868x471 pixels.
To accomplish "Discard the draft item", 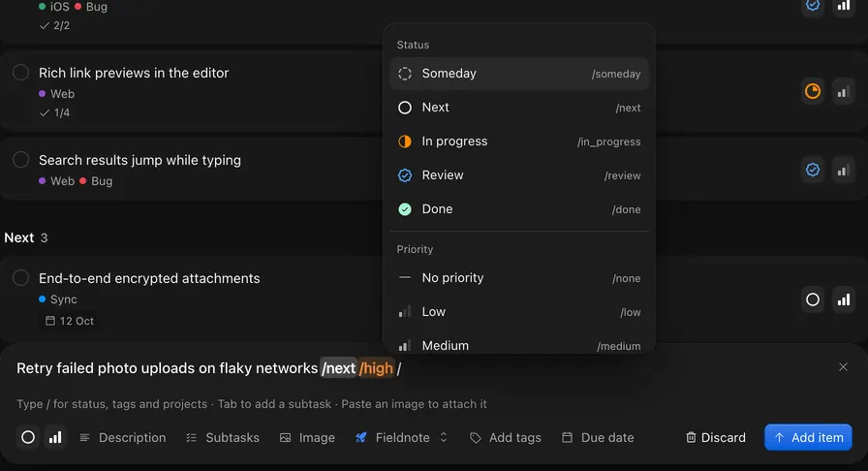I will tap(716, 438).
